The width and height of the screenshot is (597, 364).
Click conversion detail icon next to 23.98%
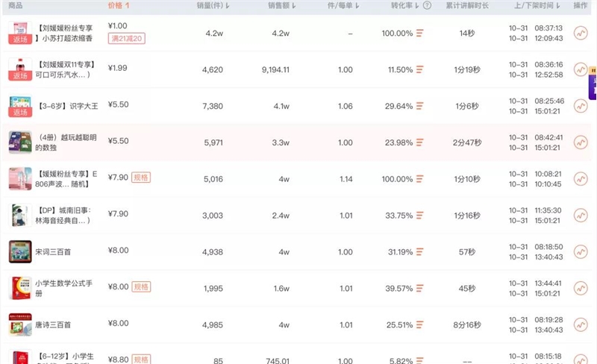click(x=420, y=142)
